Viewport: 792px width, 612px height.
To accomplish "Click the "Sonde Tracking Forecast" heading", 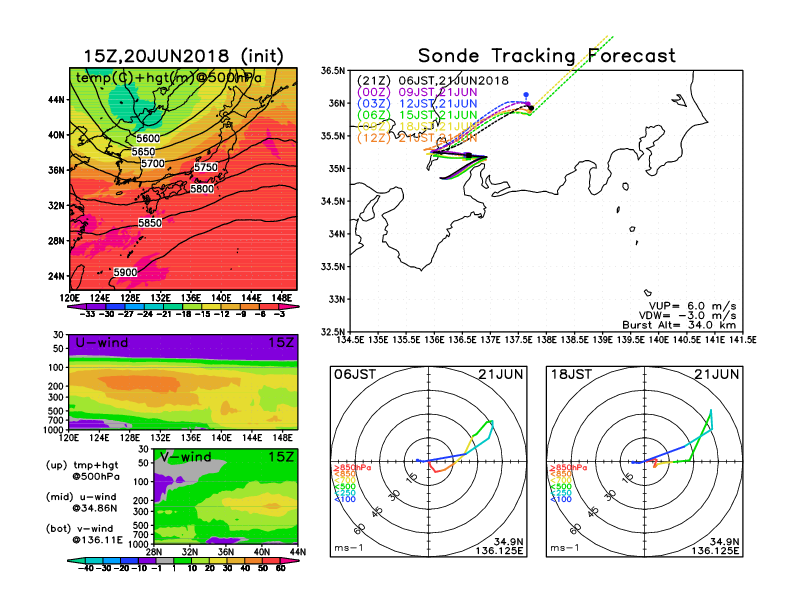I will coord(547,55).
